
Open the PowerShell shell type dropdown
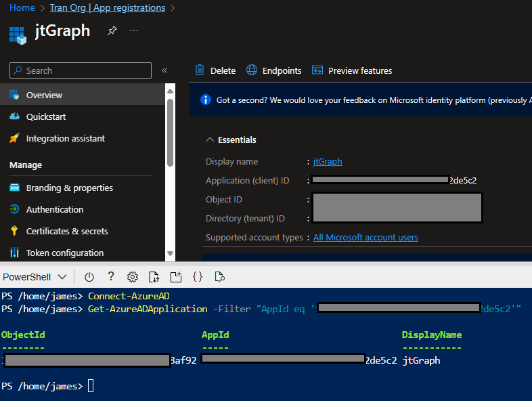click(35, 277)
